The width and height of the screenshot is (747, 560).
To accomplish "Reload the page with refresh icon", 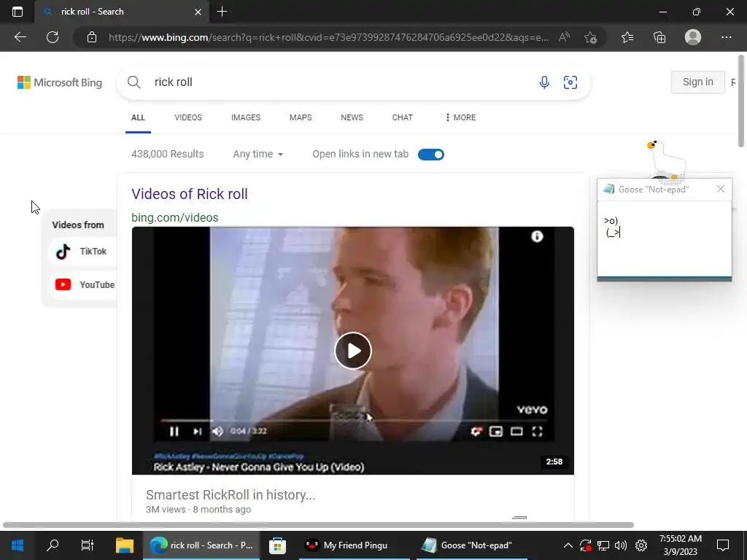I will pyautogui.click(x=53, y=37).
